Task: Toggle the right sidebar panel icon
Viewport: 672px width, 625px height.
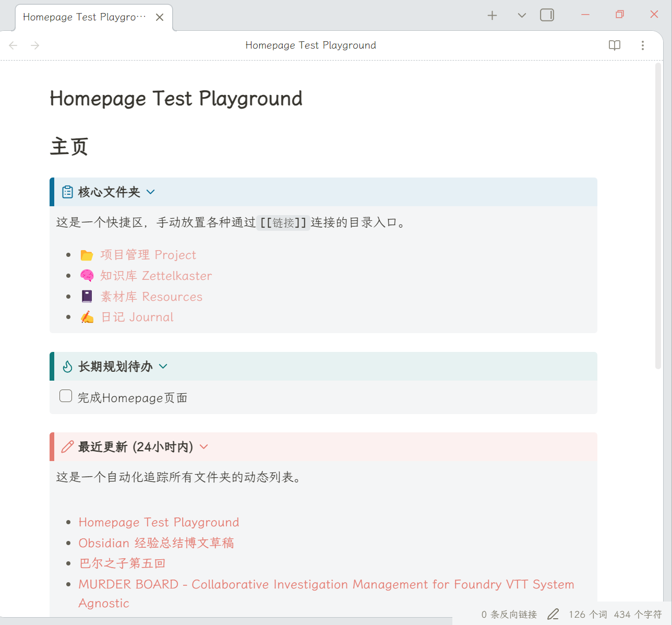Action: [547, 15]
